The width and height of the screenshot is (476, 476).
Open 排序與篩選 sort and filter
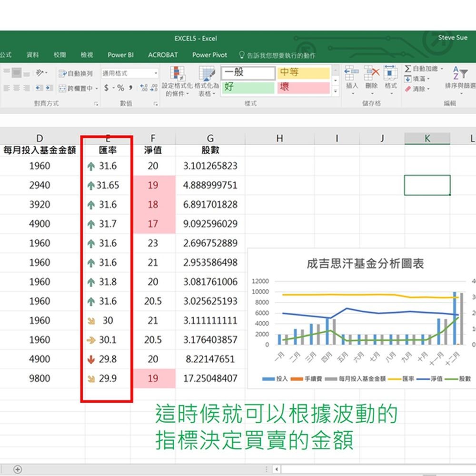[460, 80]
